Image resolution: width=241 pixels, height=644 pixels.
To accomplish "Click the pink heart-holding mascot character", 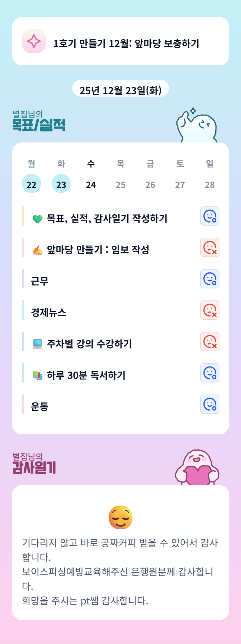I will (197, 468).
